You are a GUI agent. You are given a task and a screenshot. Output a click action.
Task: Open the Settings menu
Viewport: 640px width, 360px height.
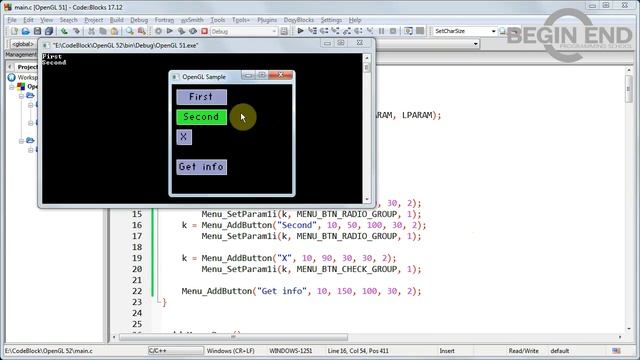331,20
